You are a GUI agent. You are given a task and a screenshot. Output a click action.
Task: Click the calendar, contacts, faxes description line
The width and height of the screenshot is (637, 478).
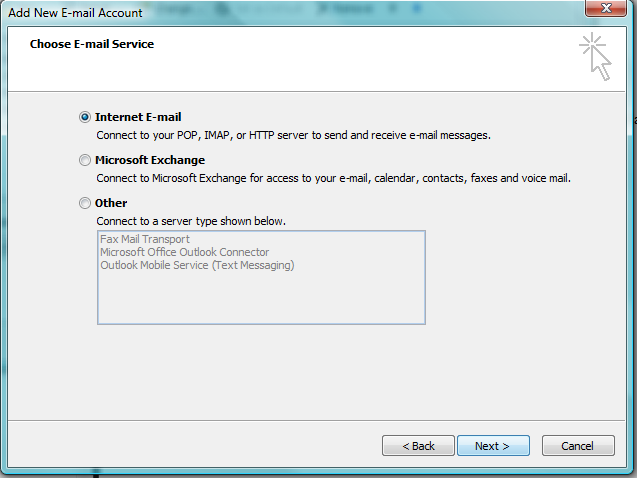[x=334, y=178]
